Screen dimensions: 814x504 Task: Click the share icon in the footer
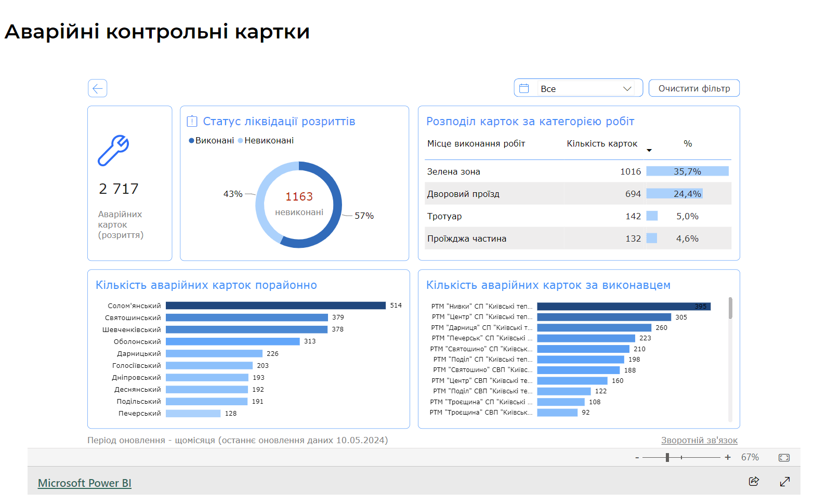coord(754,481)
